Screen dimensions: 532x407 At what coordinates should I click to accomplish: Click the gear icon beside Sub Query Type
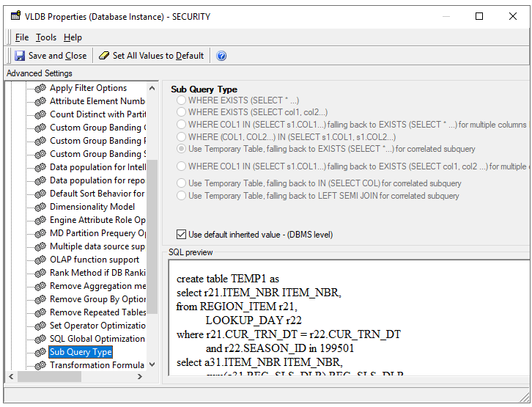pos(41,352)
